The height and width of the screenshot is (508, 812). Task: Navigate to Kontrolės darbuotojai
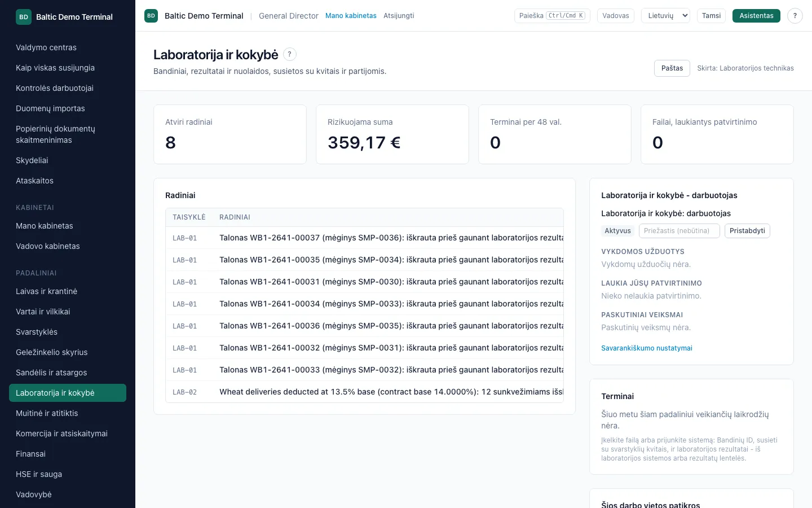68,88
